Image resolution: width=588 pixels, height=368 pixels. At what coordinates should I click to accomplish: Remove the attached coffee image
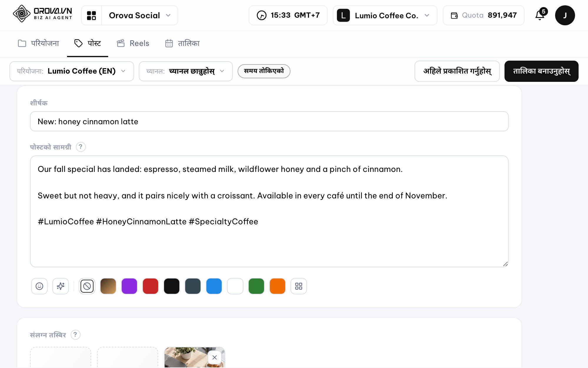[215, 357]
